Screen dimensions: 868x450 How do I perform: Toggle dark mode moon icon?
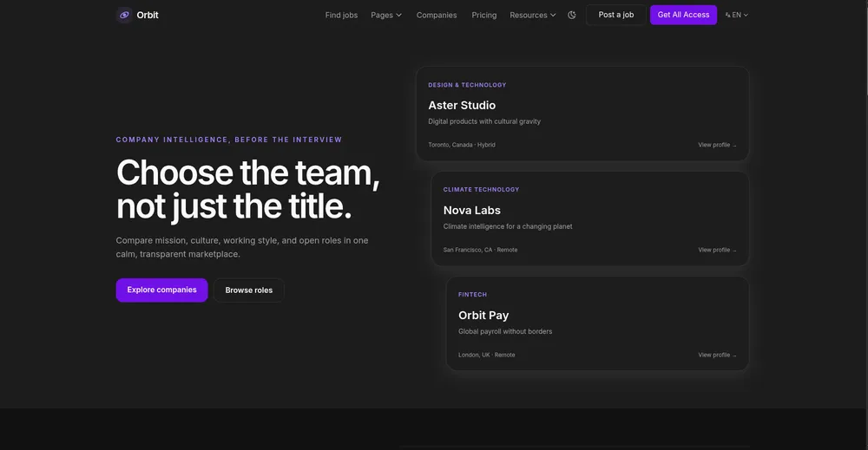pos(572,15)
